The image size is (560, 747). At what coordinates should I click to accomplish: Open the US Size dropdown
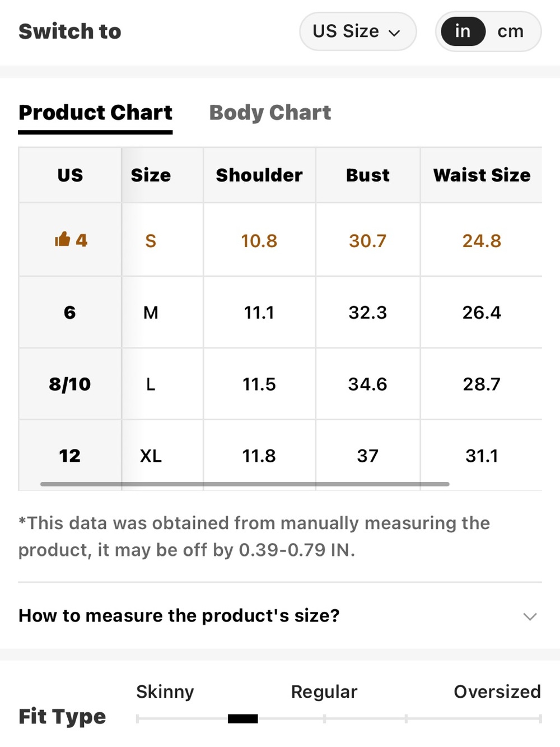358,31
